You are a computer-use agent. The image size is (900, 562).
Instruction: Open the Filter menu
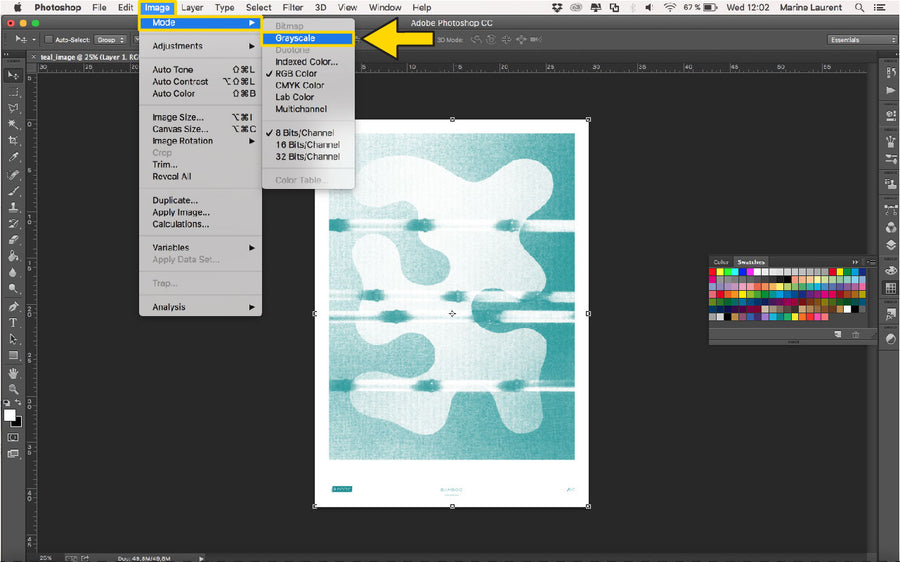(293, 7)
